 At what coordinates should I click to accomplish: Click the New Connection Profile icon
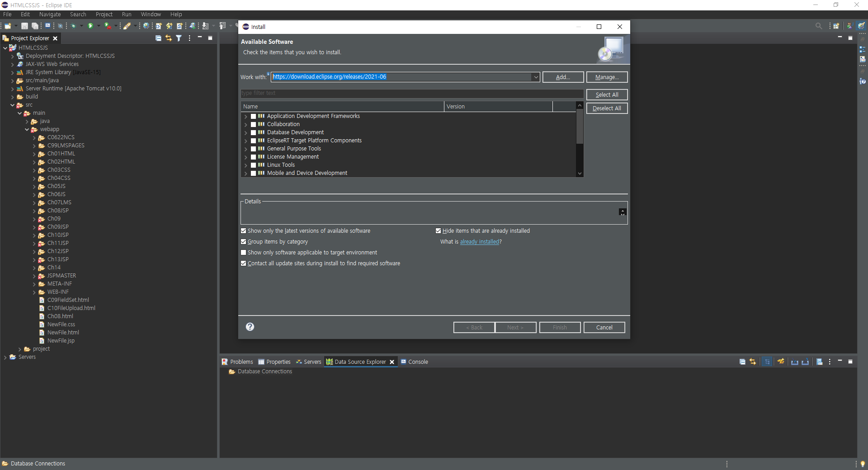[781, 362]
